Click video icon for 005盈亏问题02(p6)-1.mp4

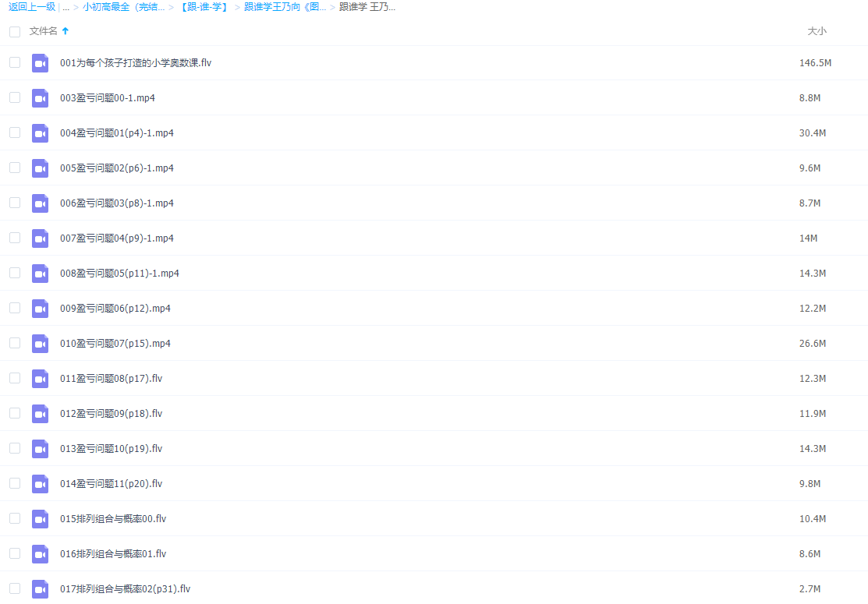point(40,168)
